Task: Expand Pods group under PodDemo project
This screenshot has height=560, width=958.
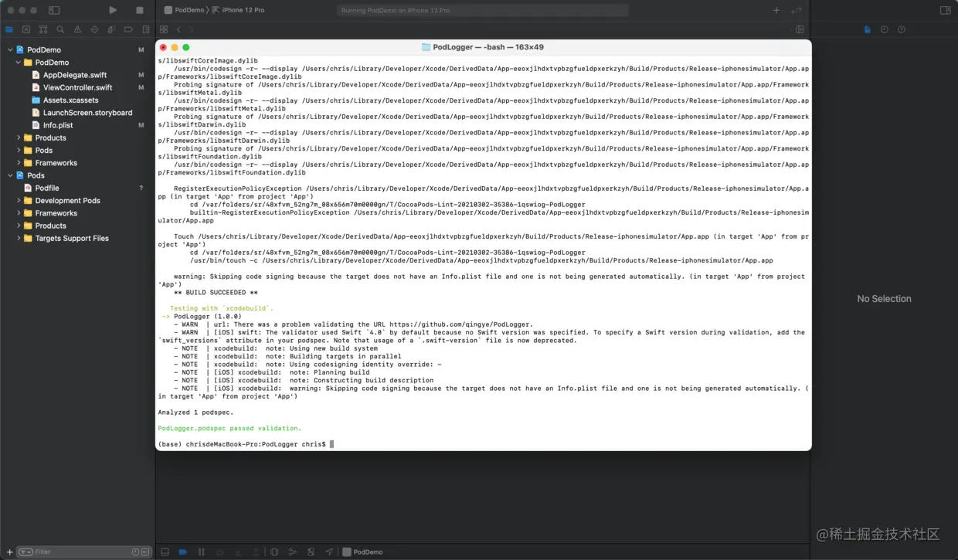Action: 19,151
